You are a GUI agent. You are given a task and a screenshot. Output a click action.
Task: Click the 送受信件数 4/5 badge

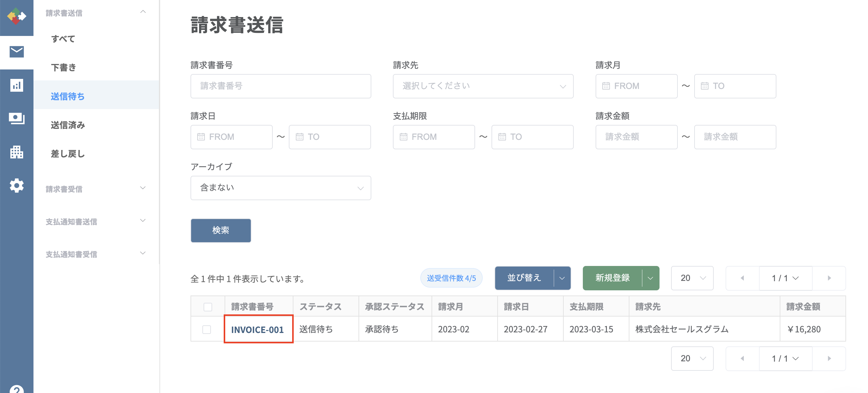pos(451,278)
